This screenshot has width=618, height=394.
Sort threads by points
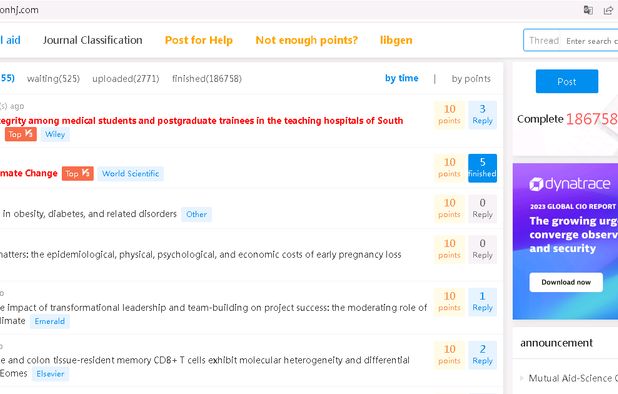471,79
